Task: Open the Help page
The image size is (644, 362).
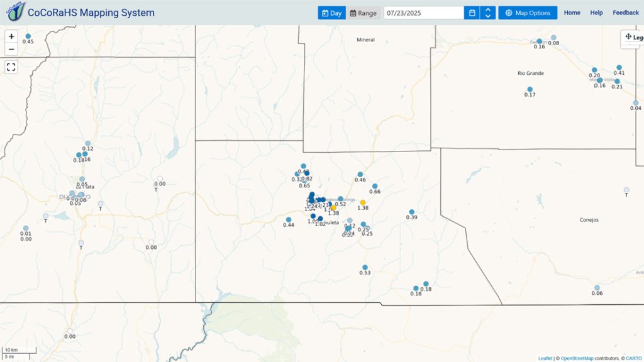Action: point(596,13)
